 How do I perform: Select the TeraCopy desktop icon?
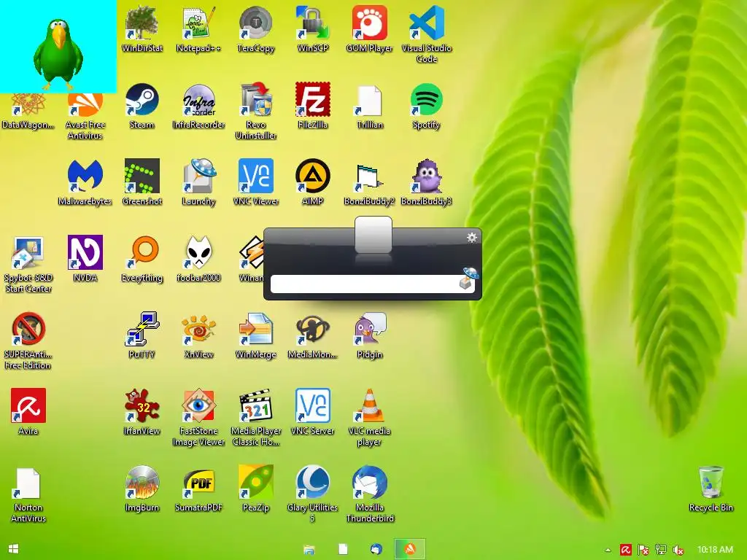[256, 28]
